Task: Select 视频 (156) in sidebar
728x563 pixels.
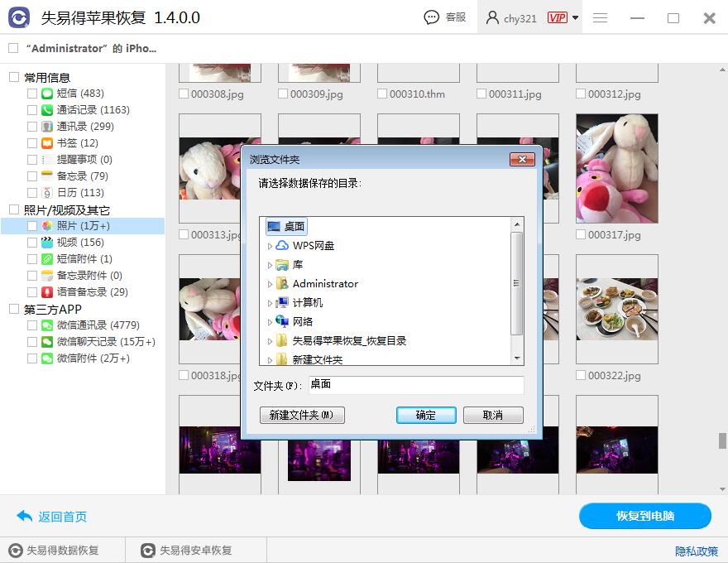Action: pos(80,243)
